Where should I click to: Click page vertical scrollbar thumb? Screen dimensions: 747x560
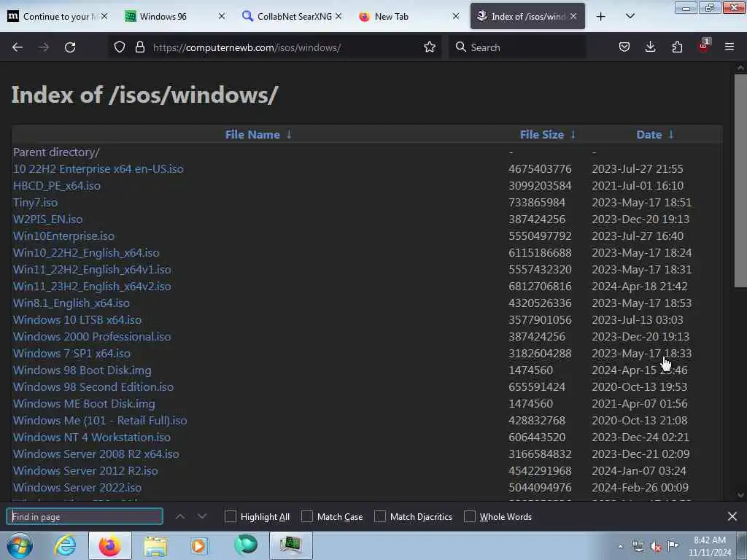click(740, 180)
